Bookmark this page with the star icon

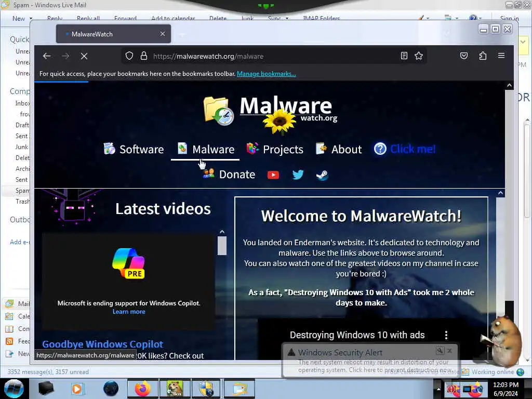[x=419, y=56]
